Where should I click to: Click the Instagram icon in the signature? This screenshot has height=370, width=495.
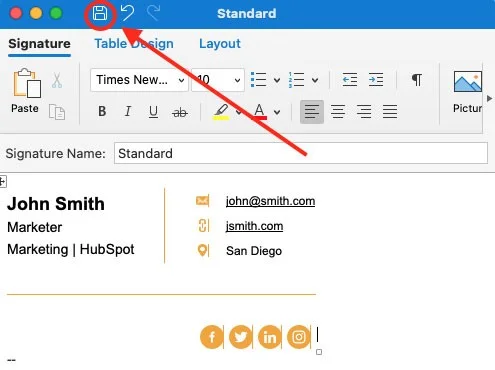(x=299, y=337)
